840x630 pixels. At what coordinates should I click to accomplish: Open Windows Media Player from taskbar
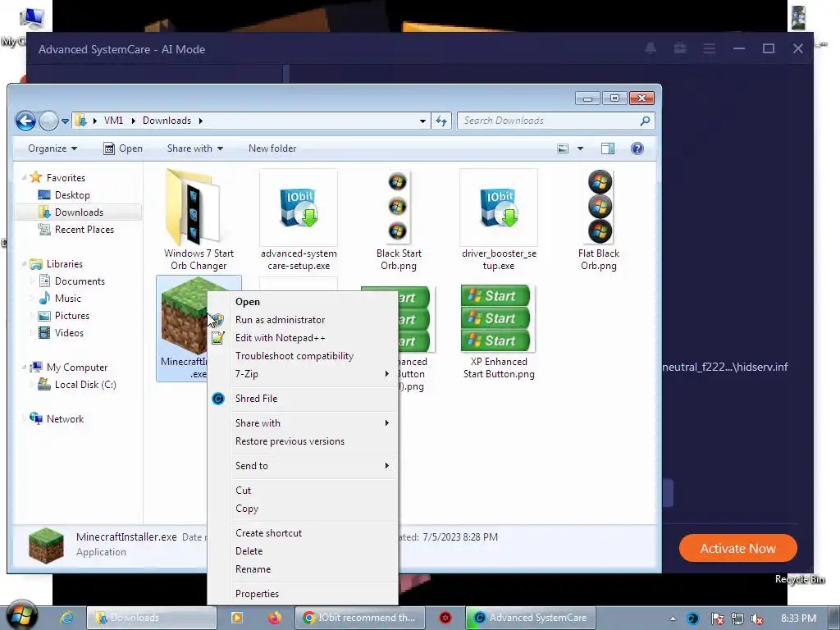236,618
